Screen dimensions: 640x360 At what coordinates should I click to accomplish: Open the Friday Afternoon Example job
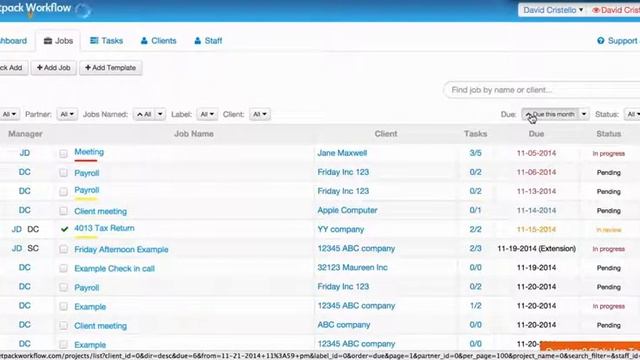point(121,249)
